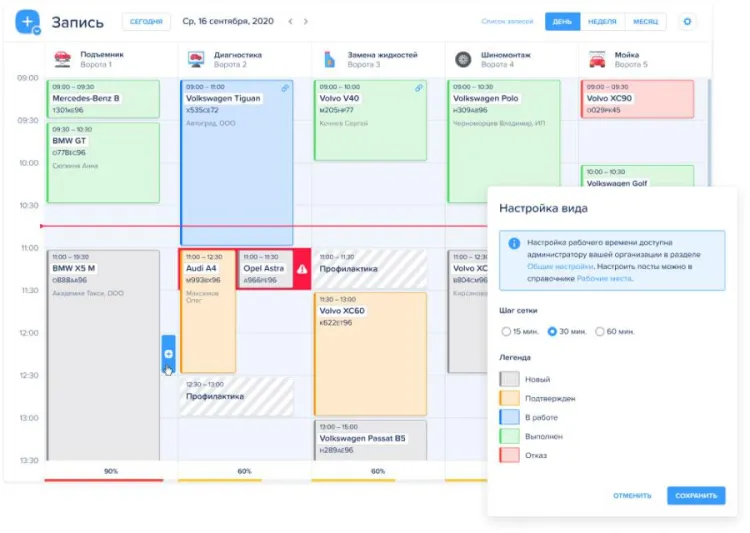
Task: Open Mercedes-Benz B appointment card
Action: (103, 99)
